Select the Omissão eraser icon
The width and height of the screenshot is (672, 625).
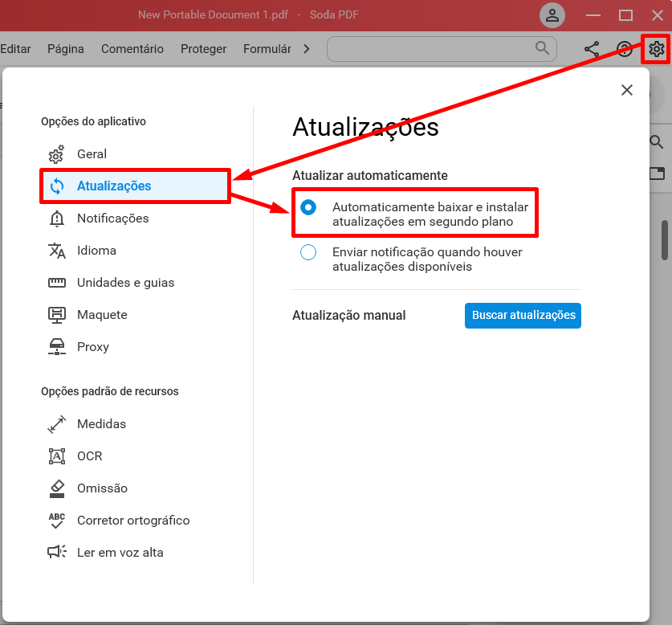56,488
